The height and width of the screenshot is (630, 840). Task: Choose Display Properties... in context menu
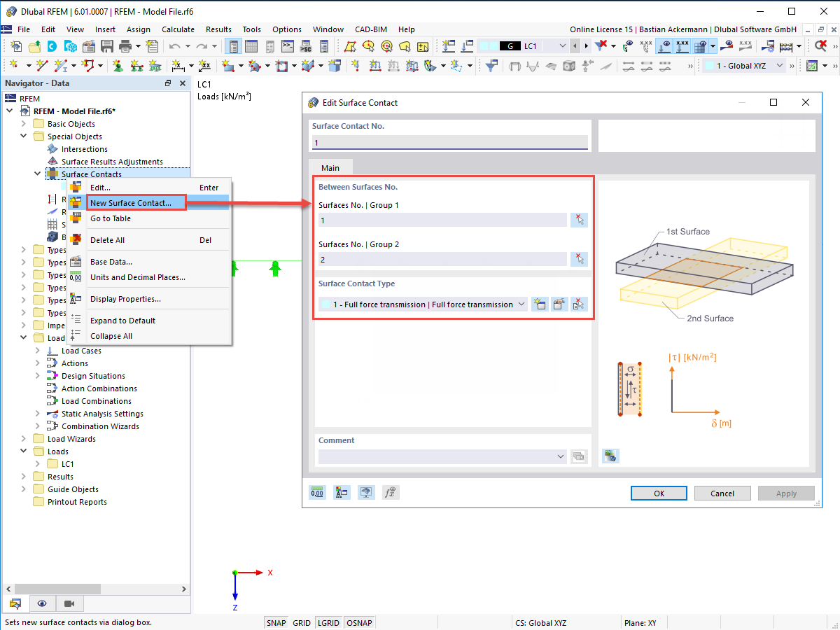point(125,299)
